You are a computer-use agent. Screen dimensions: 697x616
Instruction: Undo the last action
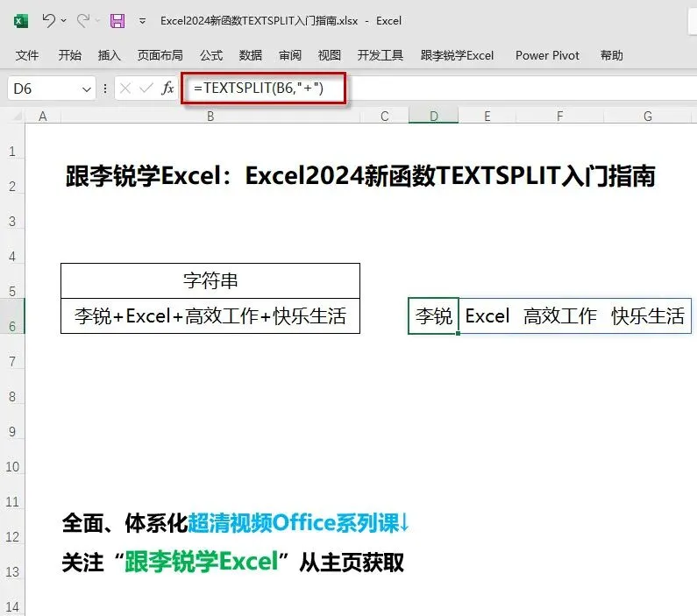coord(48,20)
